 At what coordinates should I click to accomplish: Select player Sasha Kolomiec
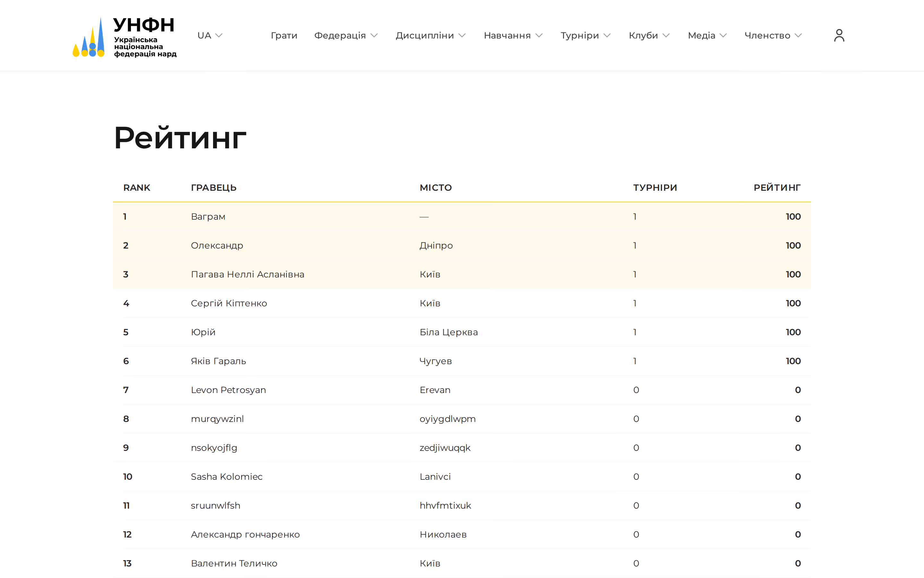[x=227, y=477]
